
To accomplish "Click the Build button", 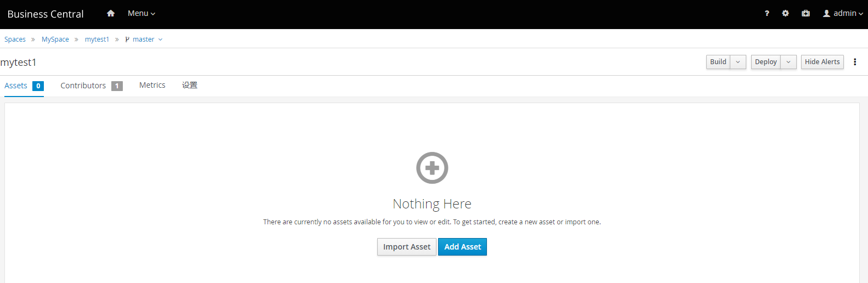I will [718, 62].
